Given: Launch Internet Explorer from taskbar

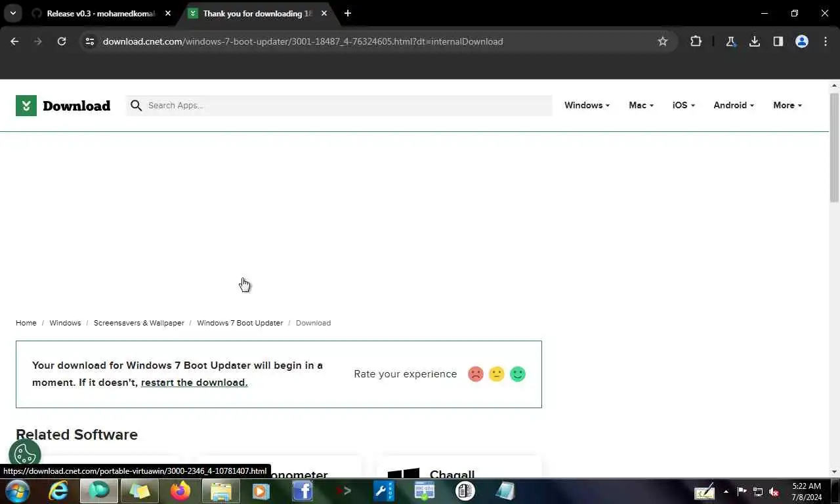Looking at the screenshot, I should tap(58, 491).
